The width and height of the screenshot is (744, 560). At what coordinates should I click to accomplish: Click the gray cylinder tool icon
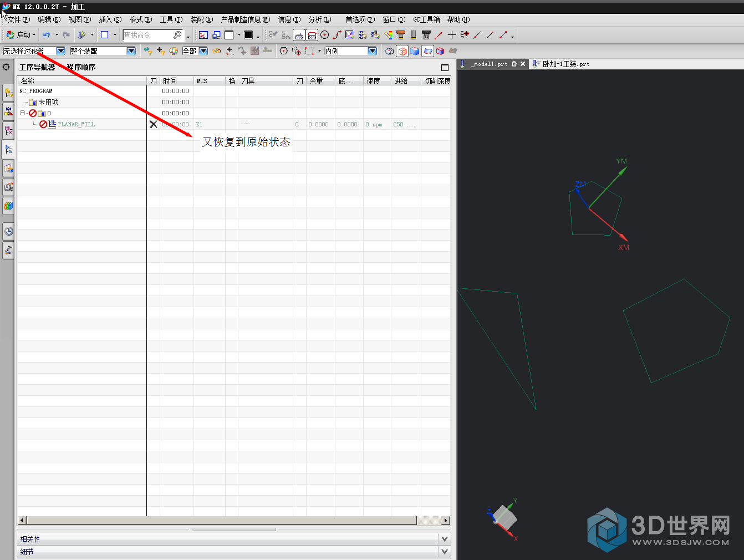414,35
